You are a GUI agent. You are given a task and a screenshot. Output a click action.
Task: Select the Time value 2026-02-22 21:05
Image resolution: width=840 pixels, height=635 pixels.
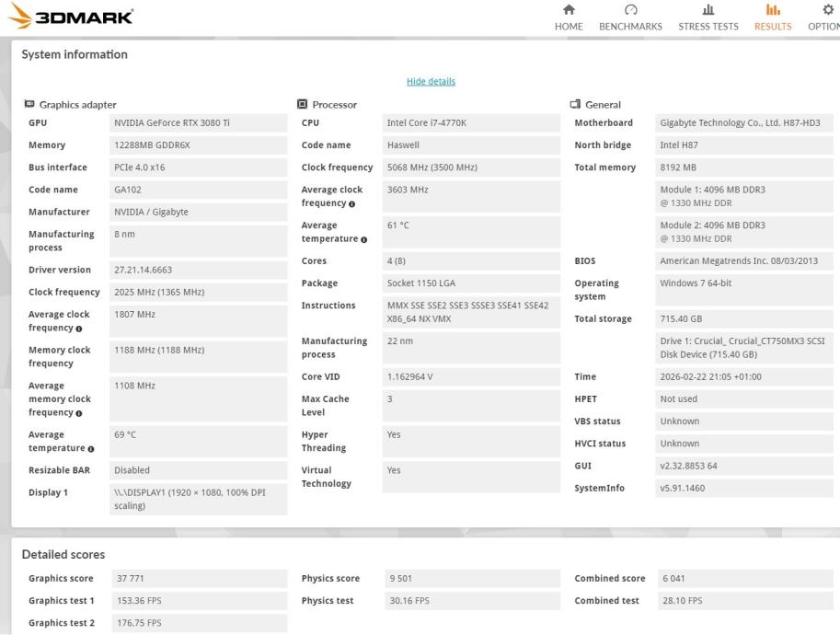(744, 376)
